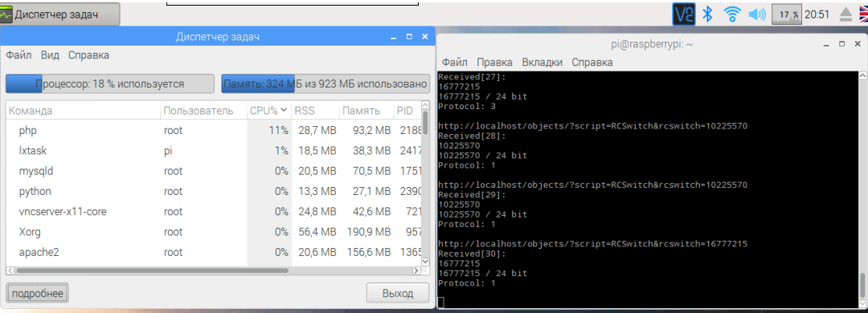Screen dimensions: 868x313
Task: Open the Файл menu in Диспетчер задач
Action: point(18,55)
